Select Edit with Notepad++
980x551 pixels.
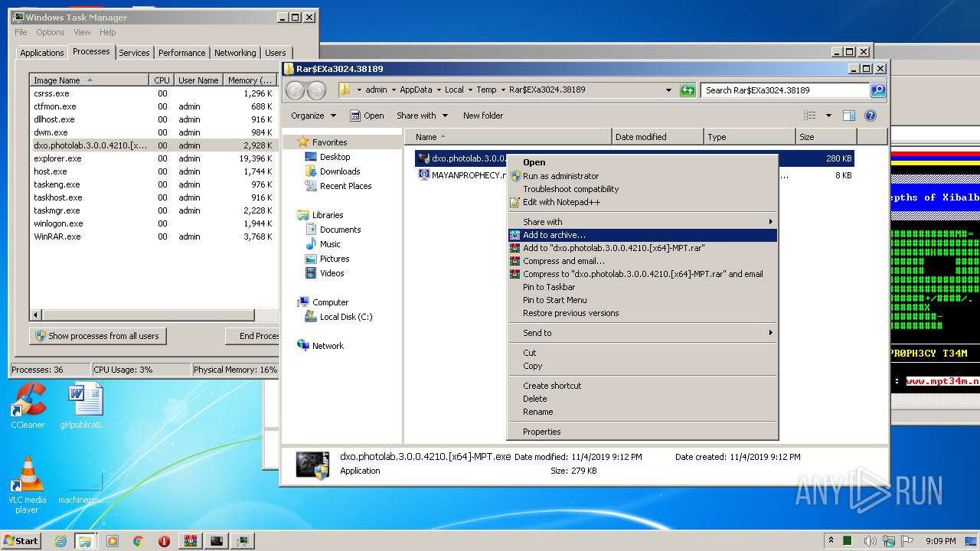[642, 202]
